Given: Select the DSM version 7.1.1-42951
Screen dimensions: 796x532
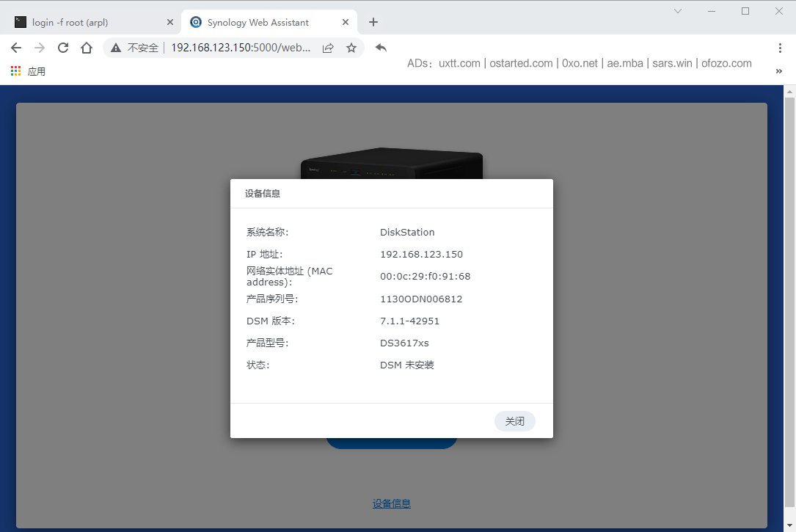Looking at the screenshot, I should 409,321.
